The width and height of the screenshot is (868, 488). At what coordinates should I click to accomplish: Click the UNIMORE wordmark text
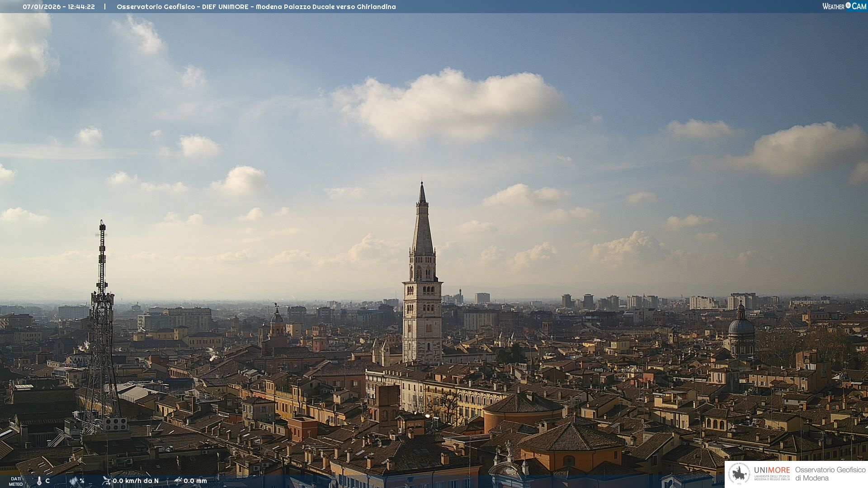click(x=772, y=470)
